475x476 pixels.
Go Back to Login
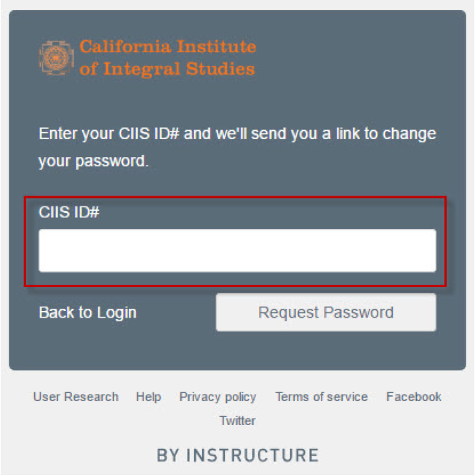point(87,312)
